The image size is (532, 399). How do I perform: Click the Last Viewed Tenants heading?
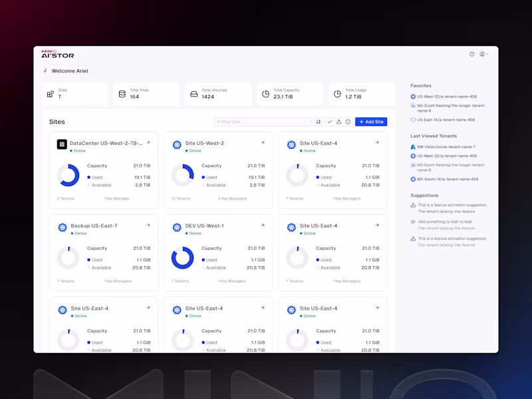(x=434, y=136)
